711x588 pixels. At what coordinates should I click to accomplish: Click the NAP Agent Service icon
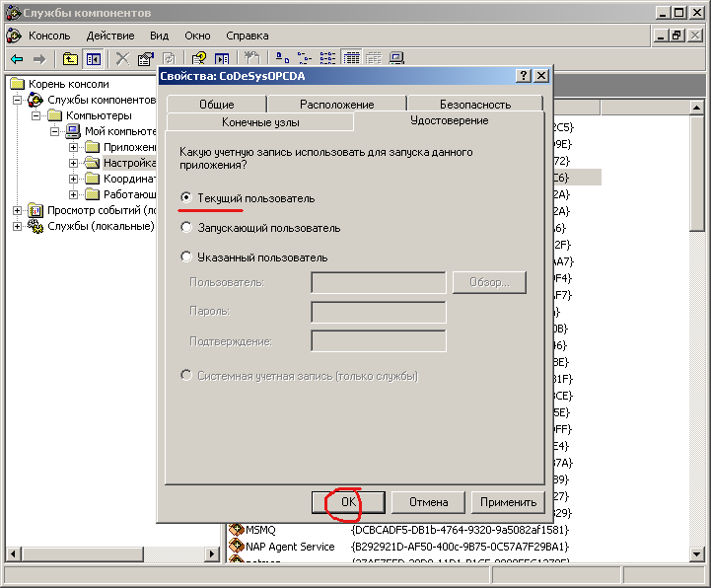click(x=237, y=546)
